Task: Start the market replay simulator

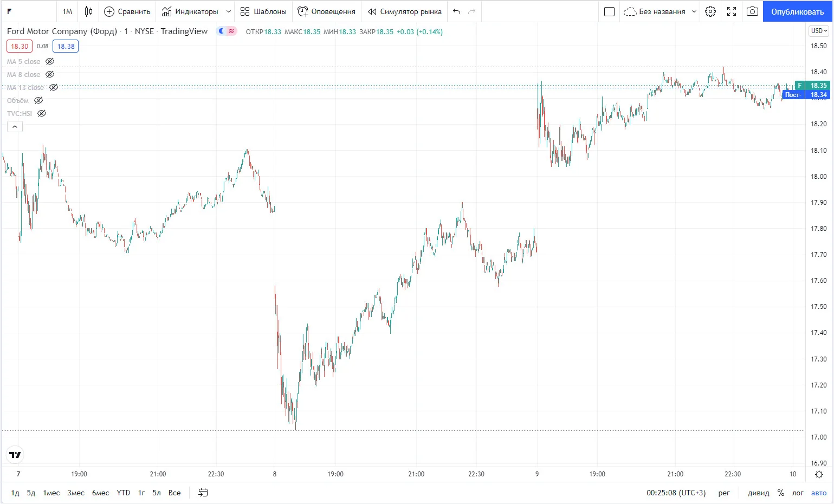Action: pos(404,11)
